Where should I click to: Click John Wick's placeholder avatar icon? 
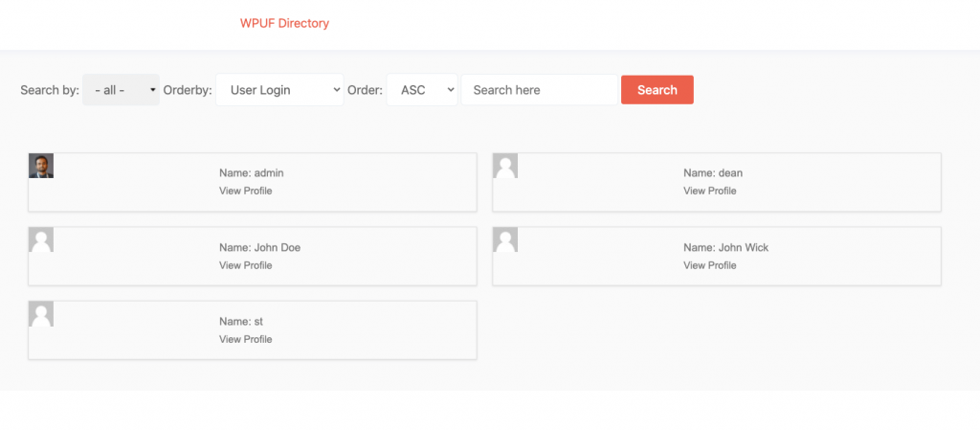point(505,239)
